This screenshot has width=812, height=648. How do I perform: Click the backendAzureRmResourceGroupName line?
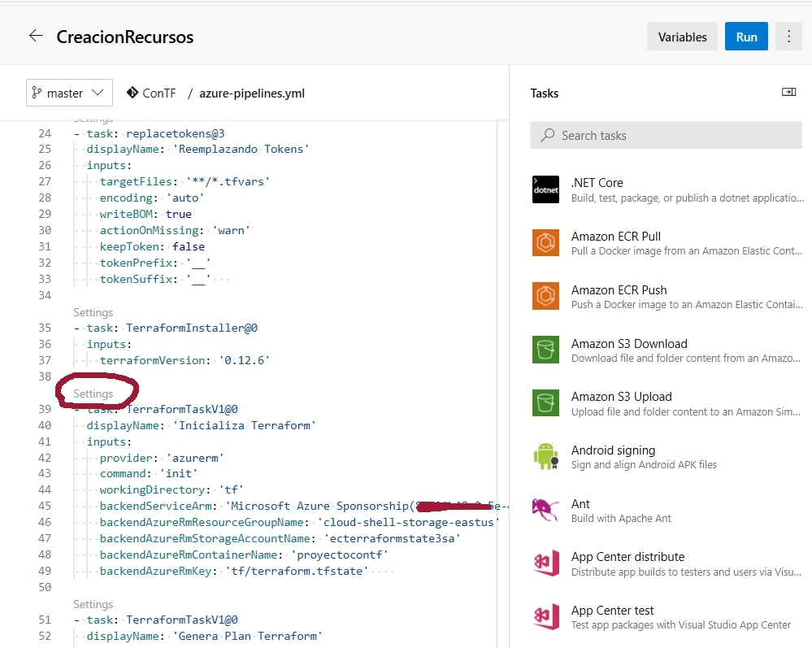tap(300, 522)
